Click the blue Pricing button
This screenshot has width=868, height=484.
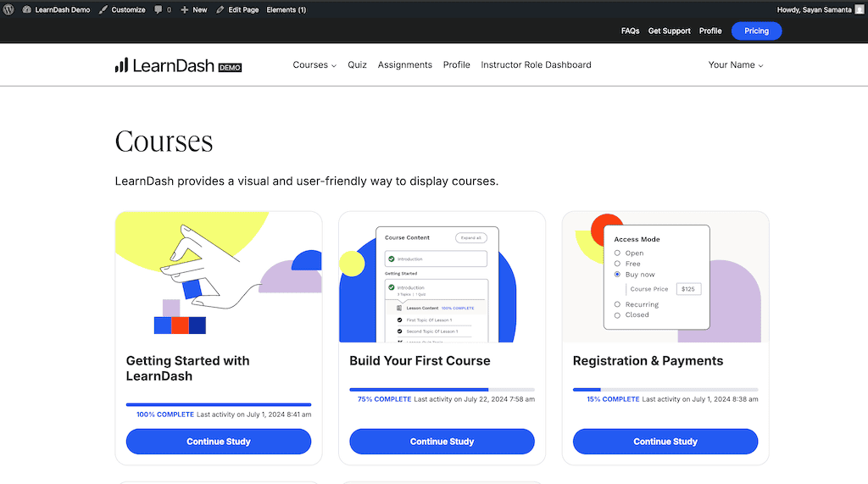coord(756,31)
